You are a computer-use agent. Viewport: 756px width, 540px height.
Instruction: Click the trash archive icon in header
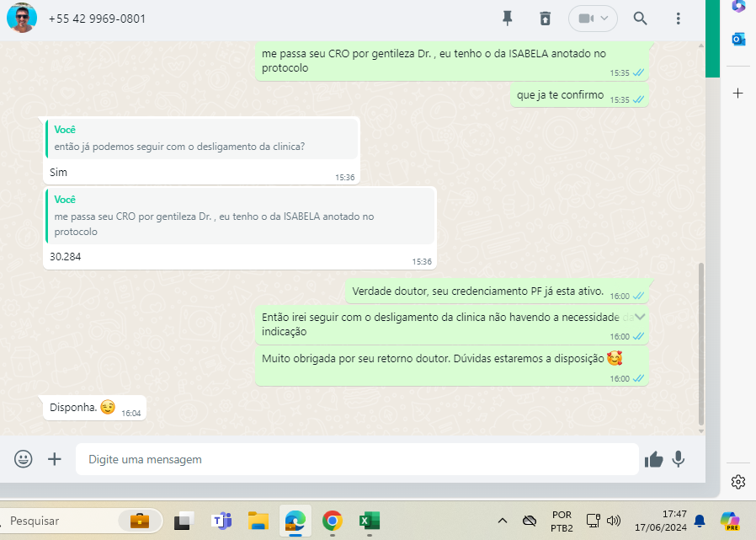click(x=546, y=19)
